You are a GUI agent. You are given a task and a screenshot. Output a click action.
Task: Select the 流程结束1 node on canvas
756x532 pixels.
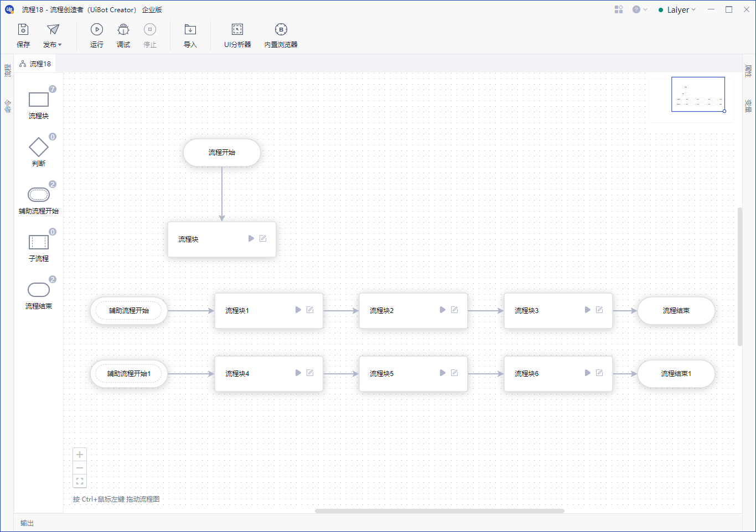pos(676,374)
